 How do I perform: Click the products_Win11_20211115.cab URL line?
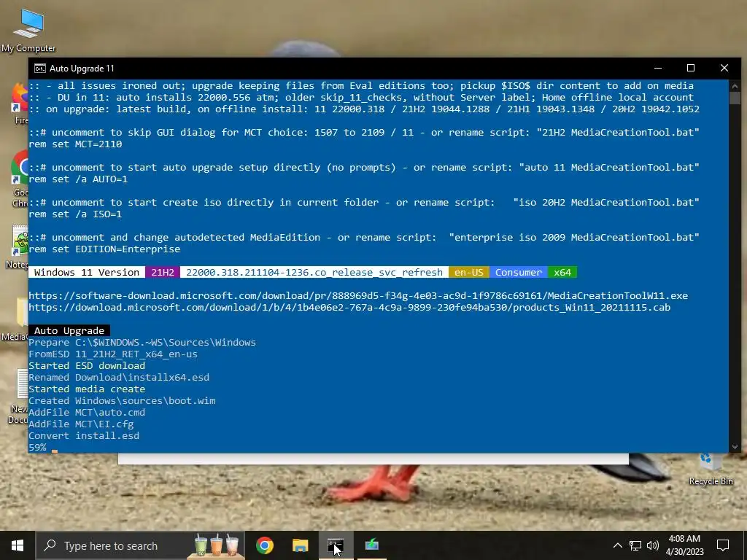click(x=349, y=308)
